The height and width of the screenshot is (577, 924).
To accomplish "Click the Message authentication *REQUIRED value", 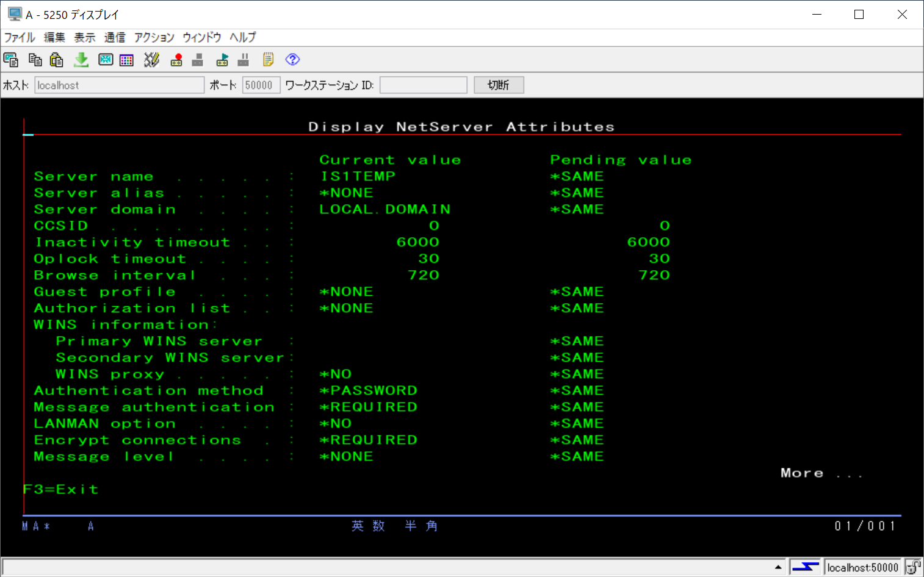I will pyautogui.click(x=369, y=407).
